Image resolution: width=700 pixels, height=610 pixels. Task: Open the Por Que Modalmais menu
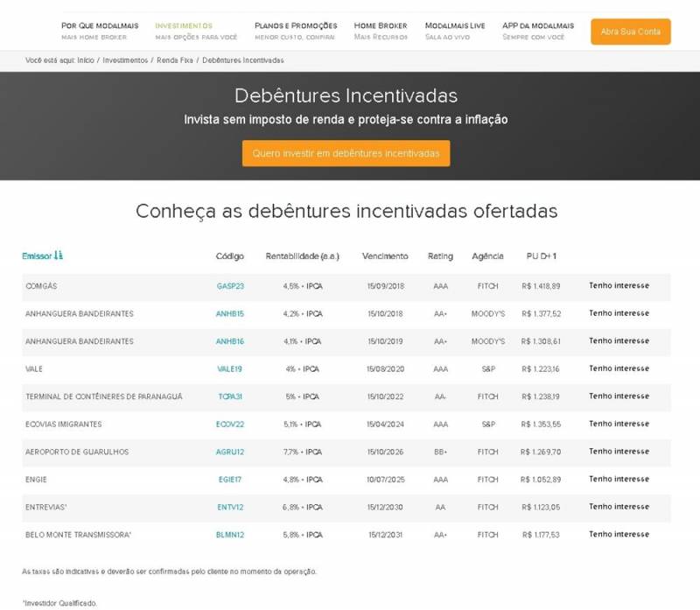point(100,31)
